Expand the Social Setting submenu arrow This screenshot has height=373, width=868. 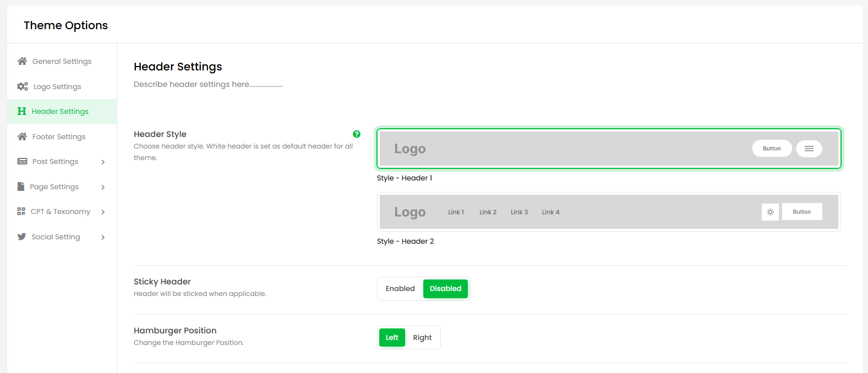103,237
